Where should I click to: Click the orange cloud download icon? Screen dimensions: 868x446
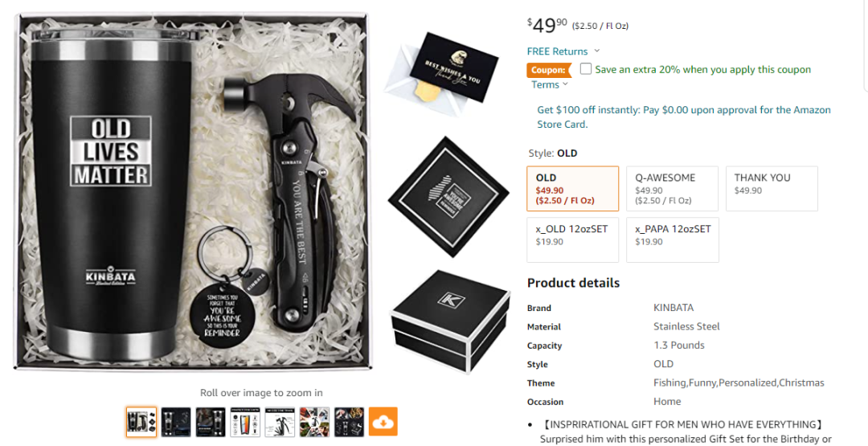383,422
